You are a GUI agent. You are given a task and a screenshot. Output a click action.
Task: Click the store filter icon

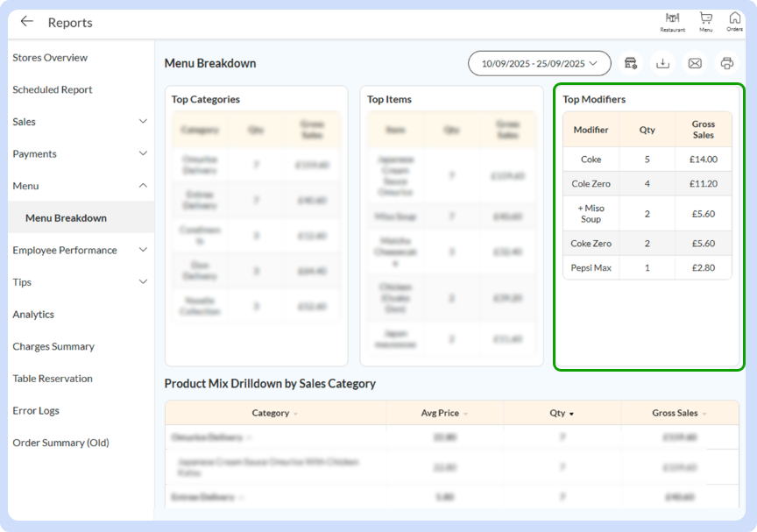click(x=631, y=63)
